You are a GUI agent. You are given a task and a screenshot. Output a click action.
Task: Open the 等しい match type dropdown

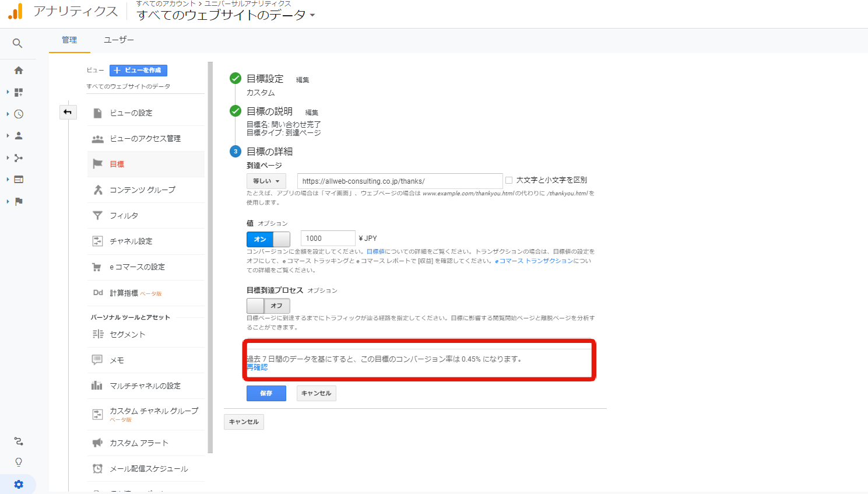[266, 181]
